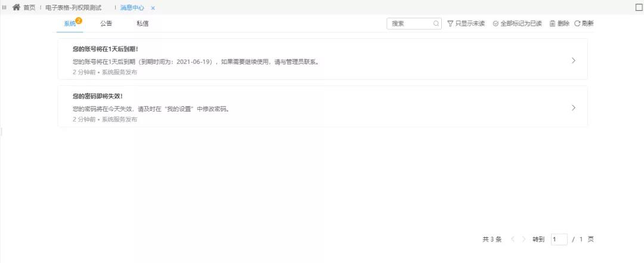This screenshot has height=263, width=644.
Task: Maximize the content area with the square icon
Action: (x=639, y=7)
